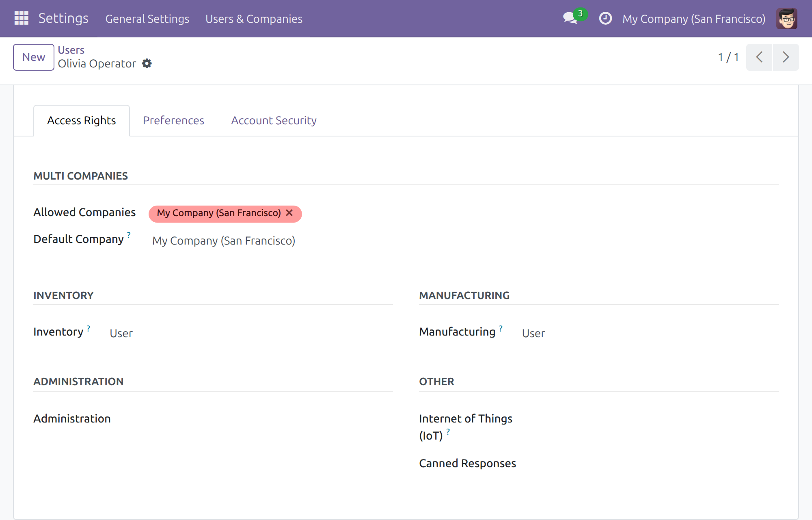Viewport: 812px width, 520px height.
Task: Click the New button
Action: pyautogui.click(x=34, y=57)
